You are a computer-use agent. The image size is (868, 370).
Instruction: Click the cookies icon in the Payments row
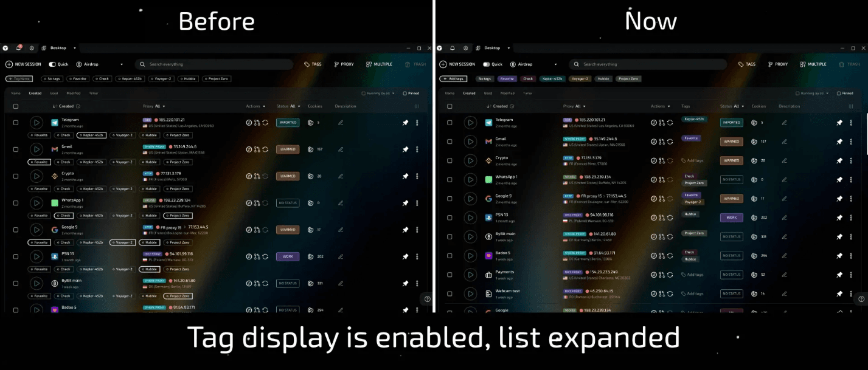[x=755, y=275]
